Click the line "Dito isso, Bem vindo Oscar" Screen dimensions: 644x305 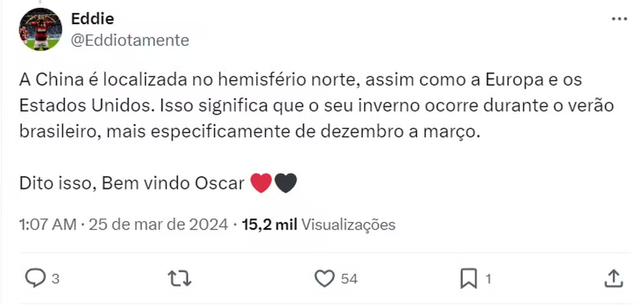(x=132, y=183)
